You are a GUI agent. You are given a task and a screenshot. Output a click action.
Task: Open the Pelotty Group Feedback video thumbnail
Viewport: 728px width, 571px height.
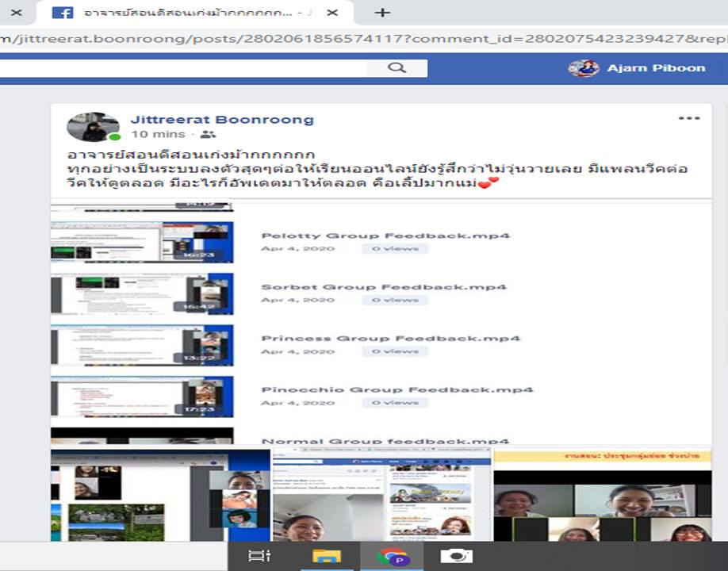(x=142, y=242)
